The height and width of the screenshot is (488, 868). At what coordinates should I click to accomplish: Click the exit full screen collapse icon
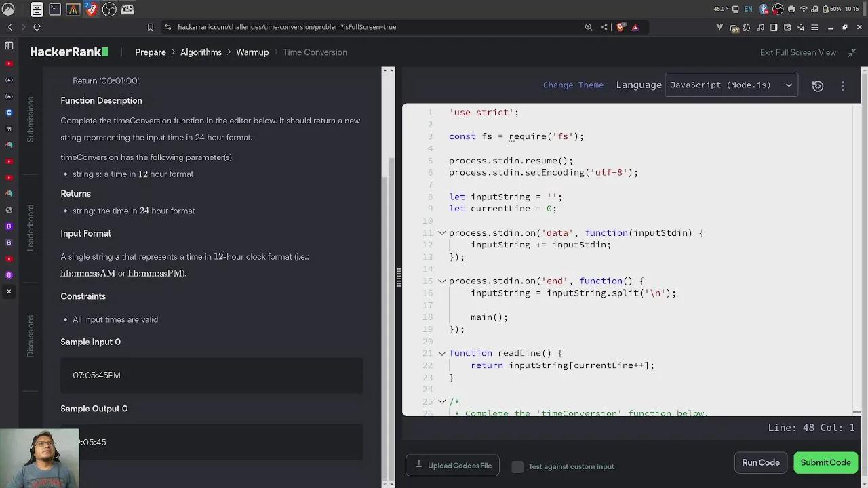852,52
